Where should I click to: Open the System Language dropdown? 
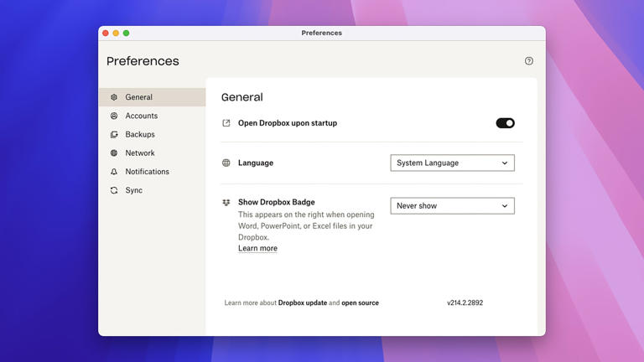(x=452, y=163)
